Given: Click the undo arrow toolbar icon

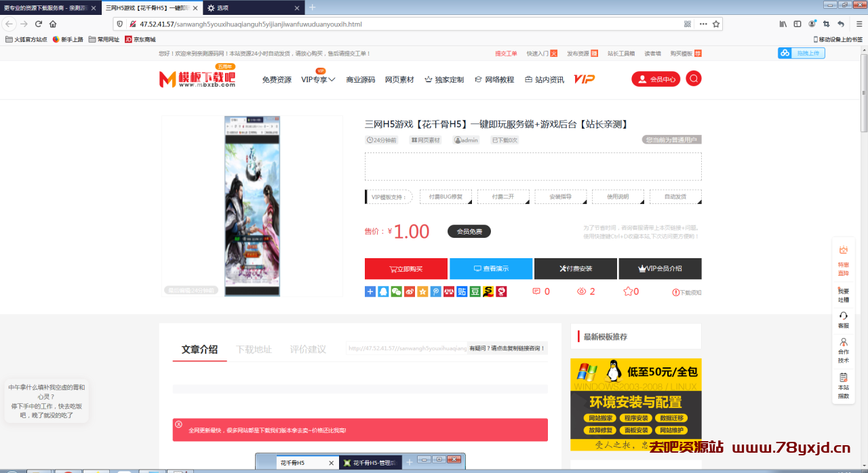Looking at the screenshot, I should click(x=841, y=24).
